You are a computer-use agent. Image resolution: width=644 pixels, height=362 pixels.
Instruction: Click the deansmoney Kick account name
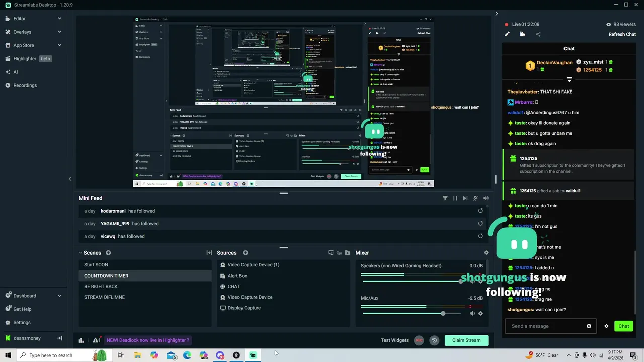pyautogui.click(x=27, y=338)
